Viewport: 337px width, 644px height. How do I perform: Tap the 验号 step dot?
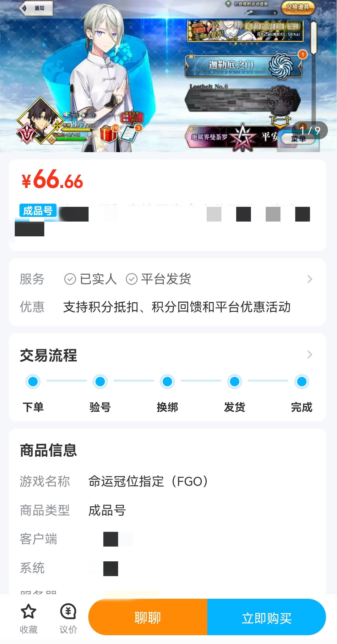pos(100,382)
